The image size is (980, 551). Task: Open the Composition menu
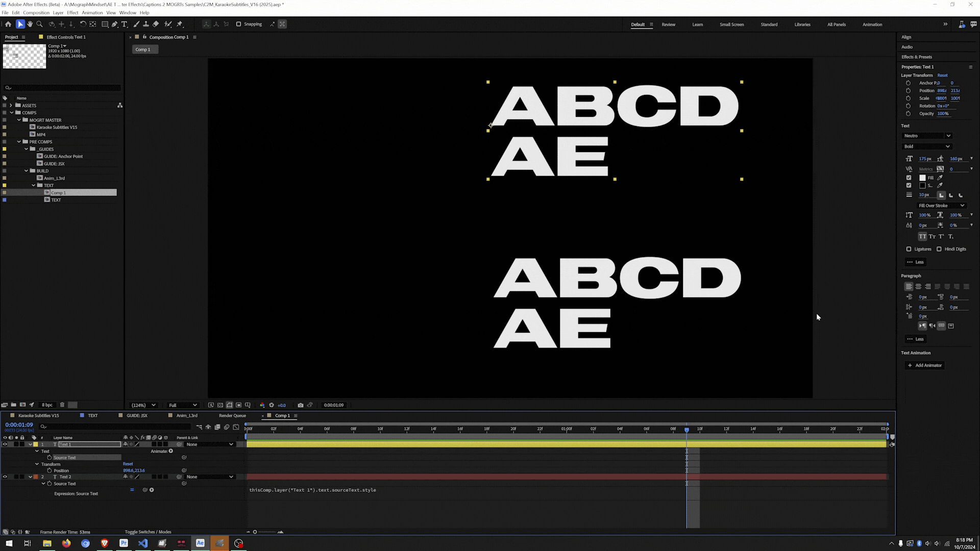[36, 12]
